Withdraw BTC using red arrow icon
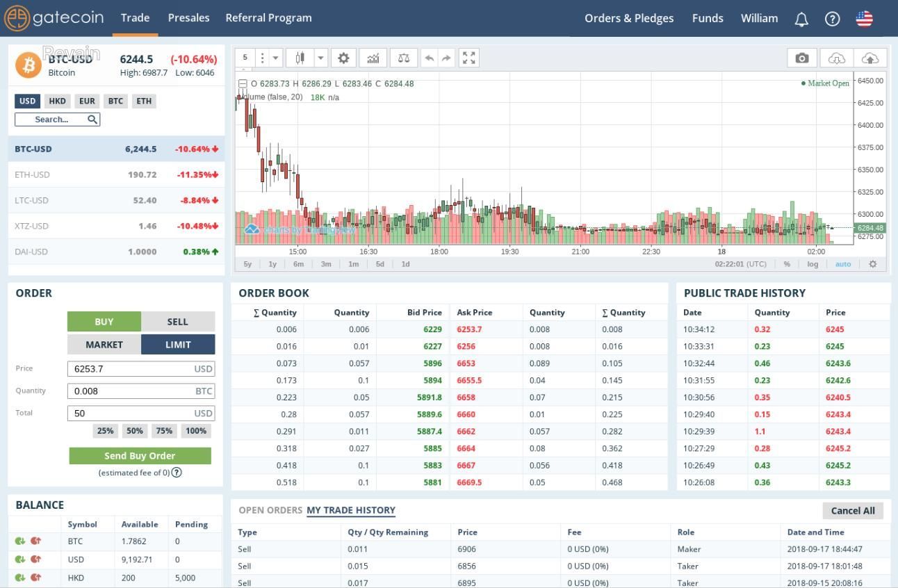 35,541
